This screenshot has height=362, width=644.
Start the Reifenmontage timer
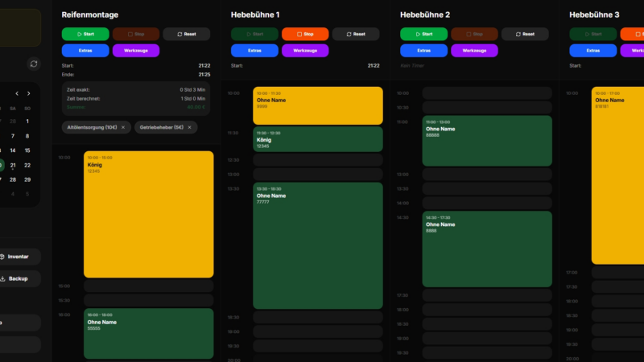coord(85,34)
